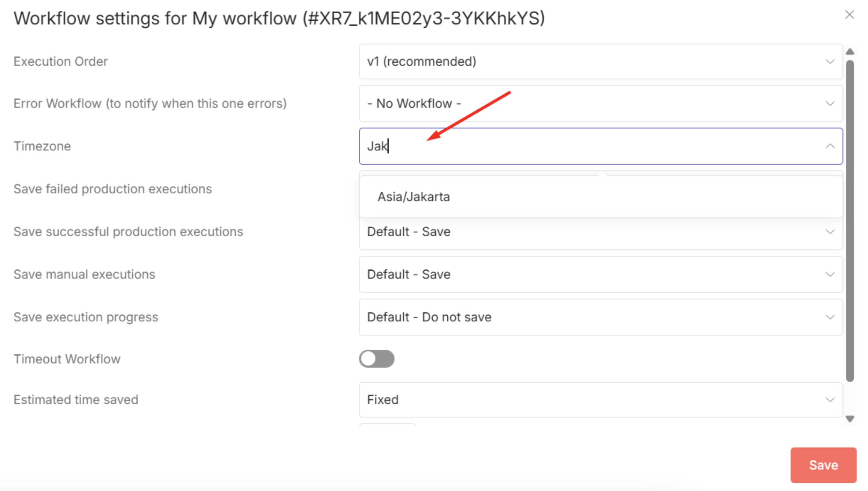Open the Save execution progress dropdown
Screen dimensions: 868x491
[x=601, y=317]
